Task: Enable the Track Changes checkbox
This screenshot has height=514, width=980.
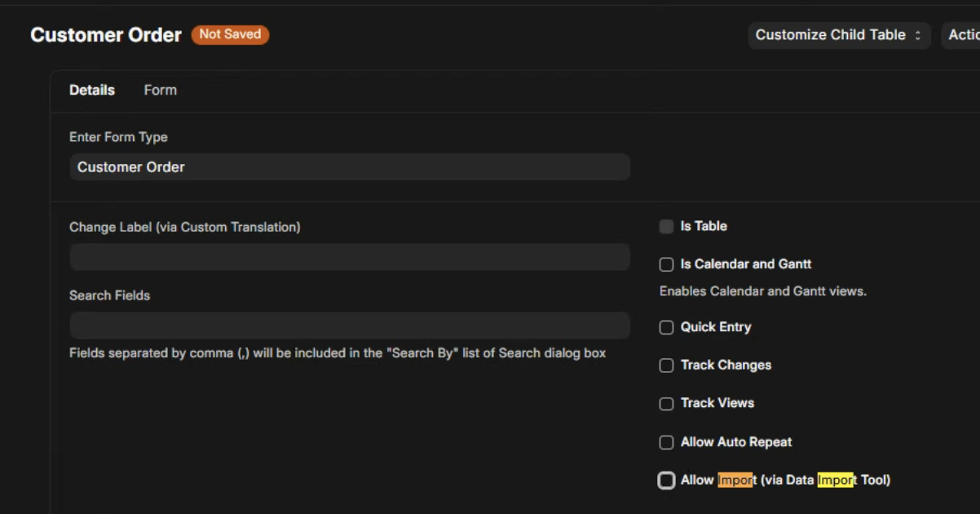Action: click(666, 366)
